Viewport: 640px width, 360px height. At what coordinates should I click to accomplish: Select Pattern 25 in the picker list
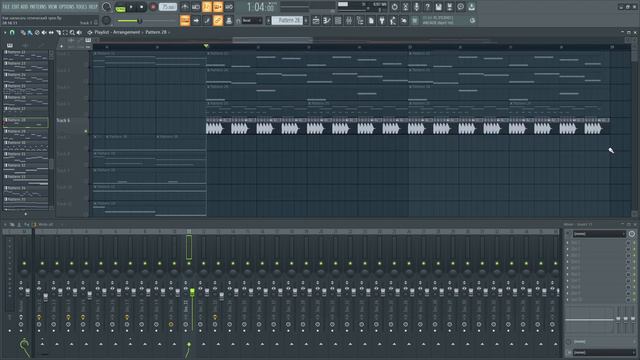coord(25,89)
